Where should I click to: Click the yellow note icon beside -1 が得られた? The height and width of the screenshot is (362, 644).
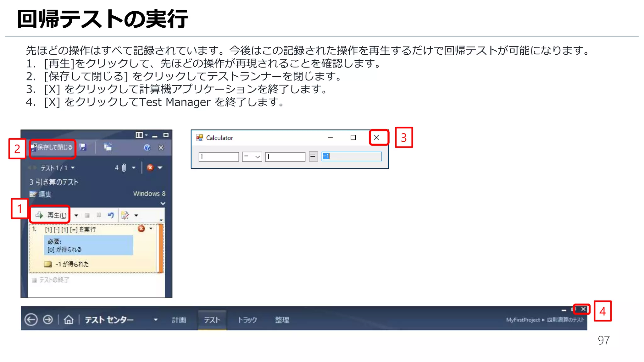[x=48, y=264]
